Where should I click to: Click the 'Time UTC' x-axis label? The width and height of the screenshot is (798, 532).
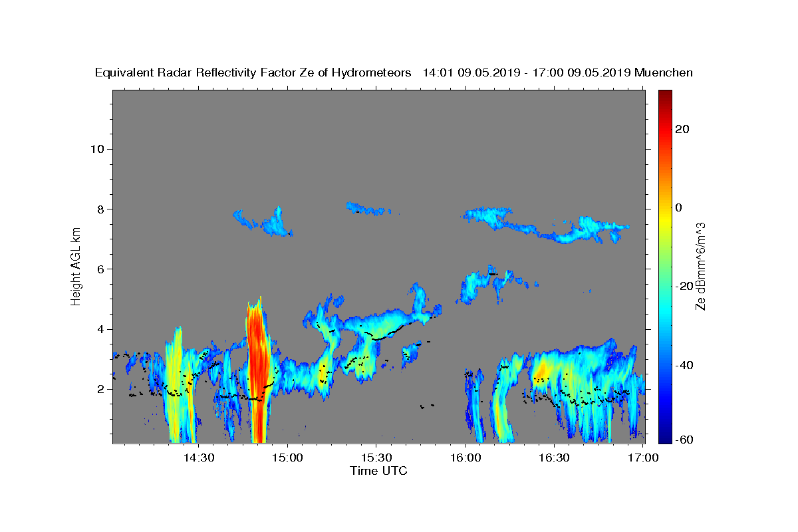(379, 471)
